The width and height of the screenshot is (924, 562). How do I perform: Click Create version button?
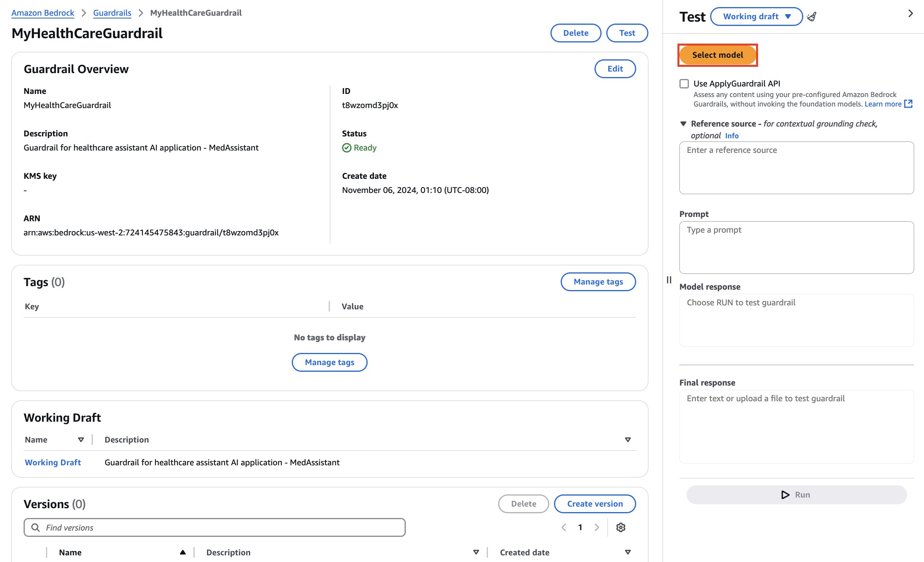point(595,504)
